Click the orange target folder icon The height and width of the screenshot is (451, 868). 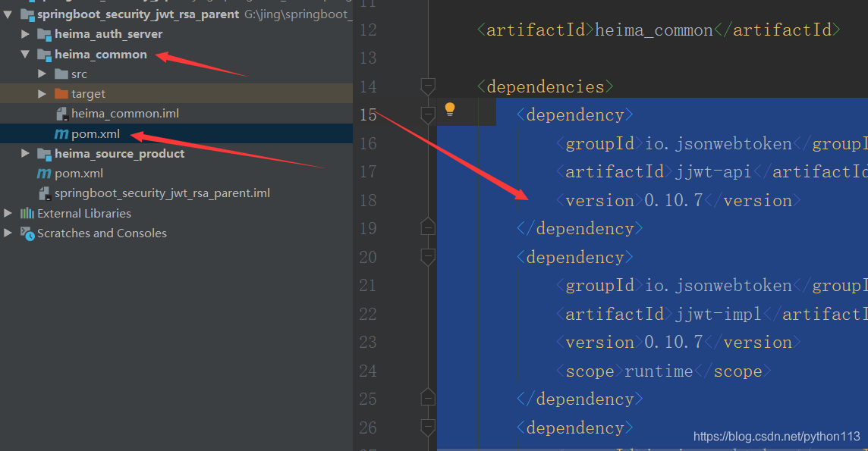click(61, 94)
